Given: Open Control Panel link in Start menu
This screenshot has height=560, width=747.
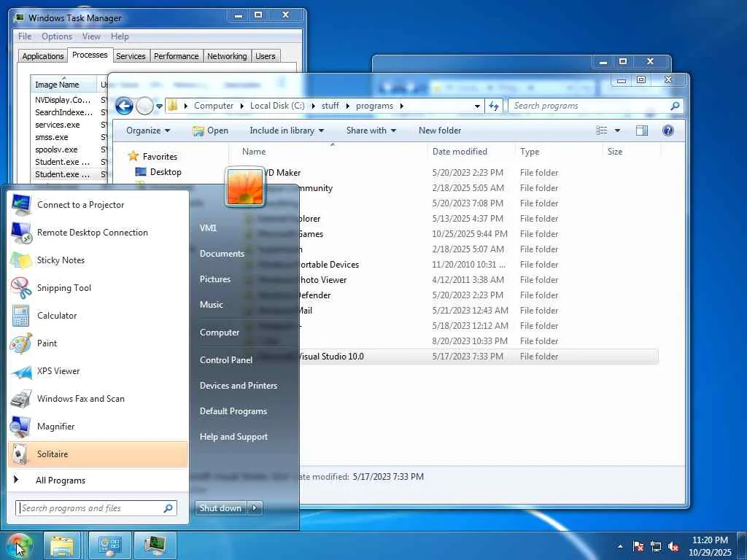Looking at the screenshot, I should tap(226, 360).
